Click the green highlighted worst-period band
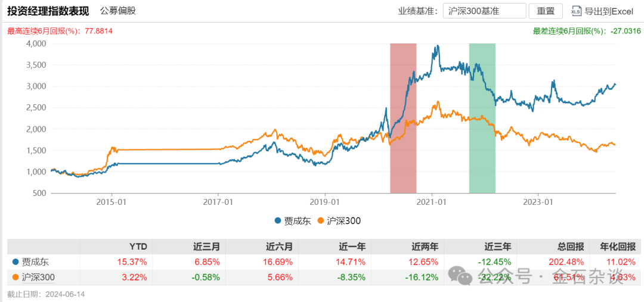The width and height of the screenshot is (644, 302). coord(482,118)
